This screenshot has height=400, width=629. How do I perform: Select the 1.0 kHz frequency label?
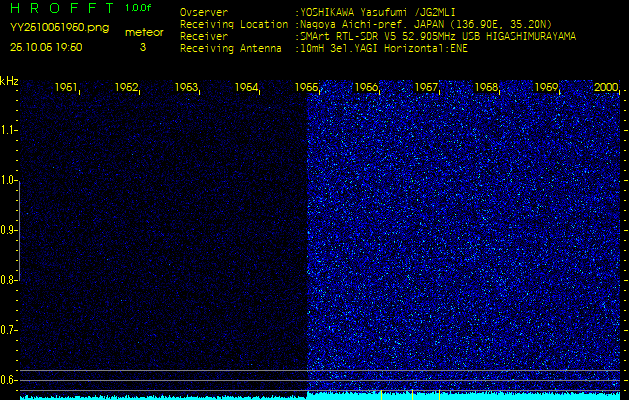pyautogui.click(x=9, y=180)
